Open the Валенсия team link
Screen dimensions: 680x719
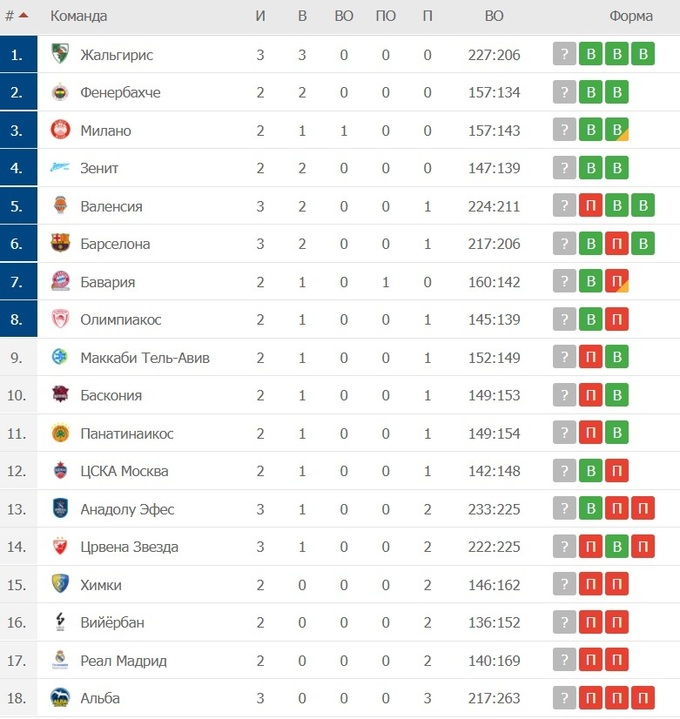(112, 206)
